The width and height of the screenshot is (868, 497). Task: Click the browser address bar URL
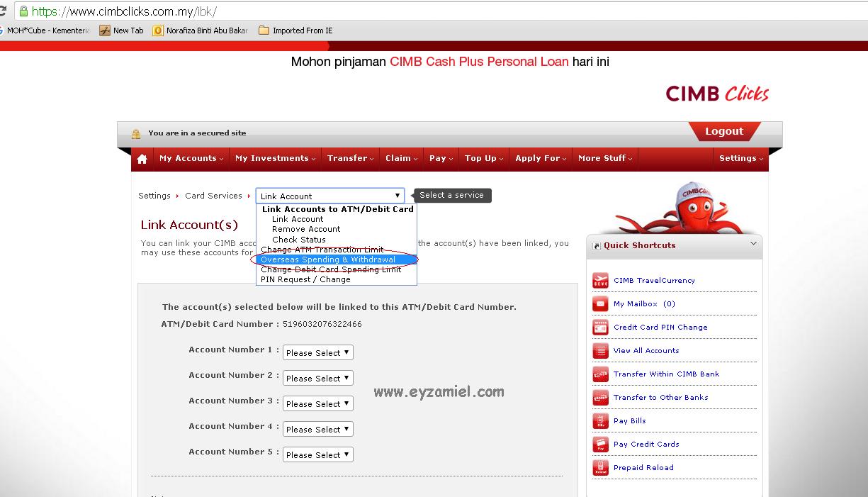click(x=124, y=11)
